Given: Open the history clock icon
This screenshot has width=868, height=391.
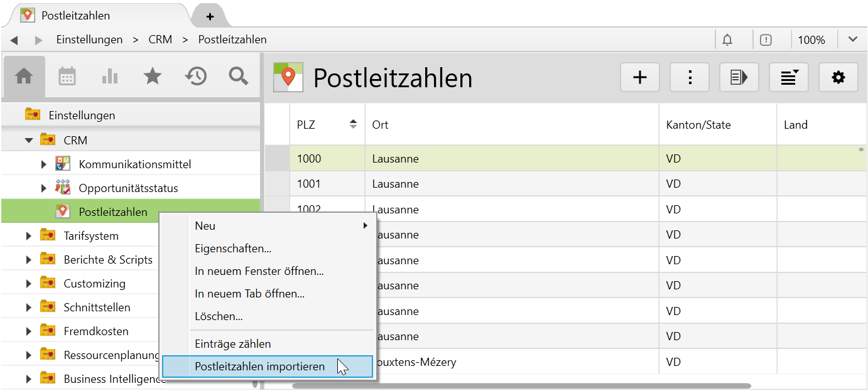Looking at the screenshot, I should [195, 77].
